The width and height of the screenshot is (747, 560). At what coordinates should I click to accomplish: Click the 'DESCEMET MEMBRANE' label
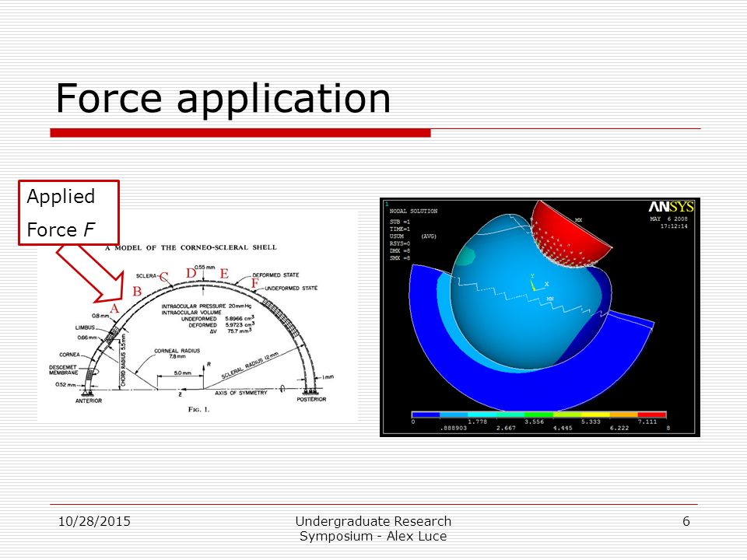[x=63, y=370]
